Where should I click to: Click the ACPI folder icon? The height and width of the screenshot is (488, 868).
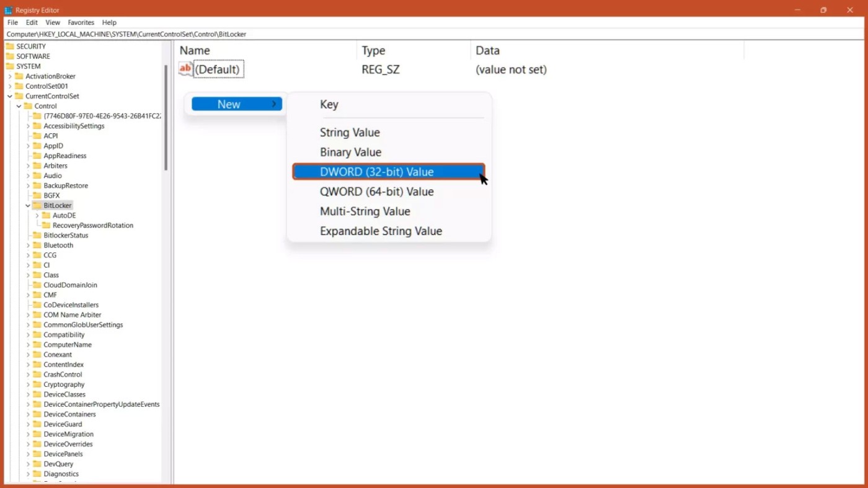(37, 136)
